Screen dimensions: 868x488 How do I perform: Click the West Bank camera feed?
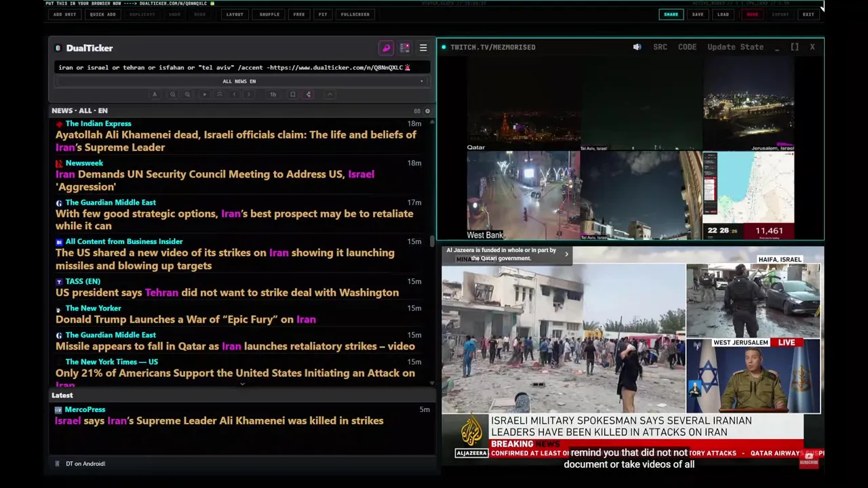[x=523, y=195]
